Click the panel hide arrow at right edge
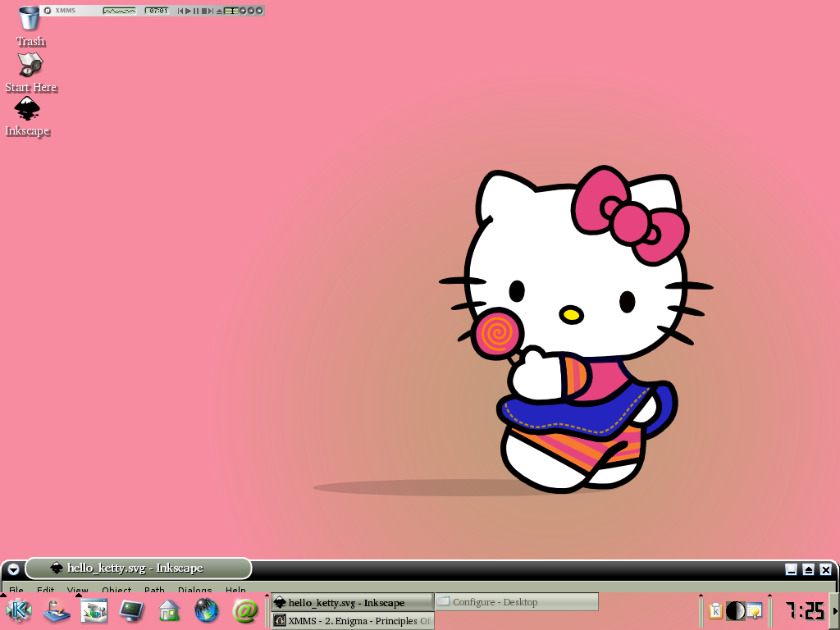The width and height of the screenshot is (840, 630). 835,610
